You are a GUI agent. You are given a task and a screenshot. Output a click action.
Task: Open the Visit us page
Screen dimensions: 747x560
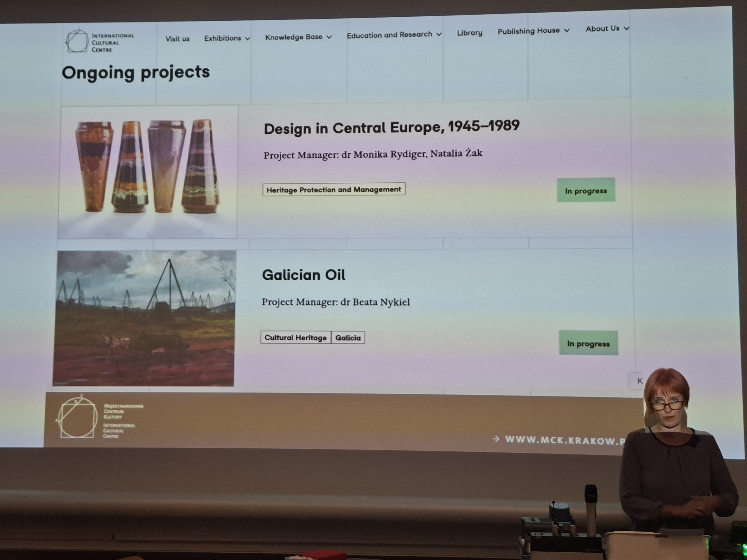click(x=177, y=39)
